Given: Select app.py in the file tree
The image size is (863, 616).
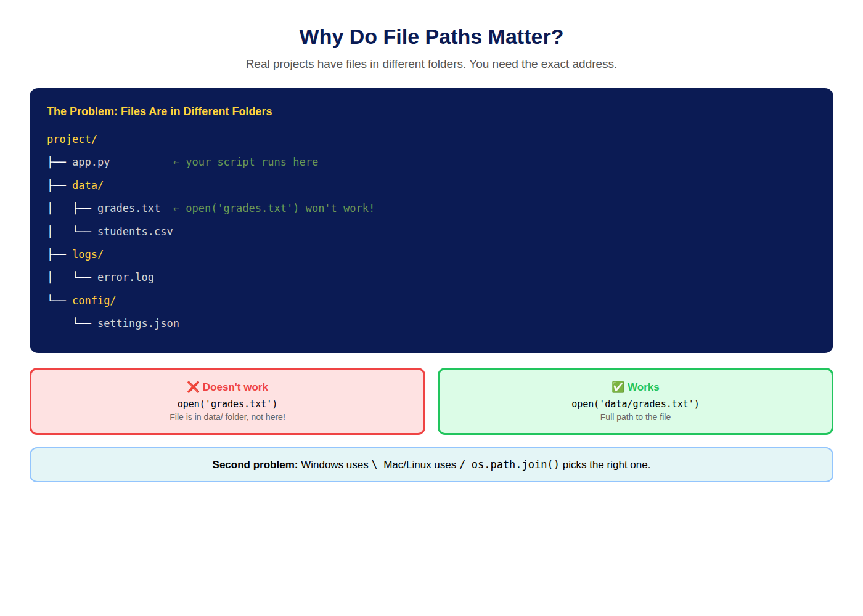Looking at the screenshot, I should click(x=91, y=162).
